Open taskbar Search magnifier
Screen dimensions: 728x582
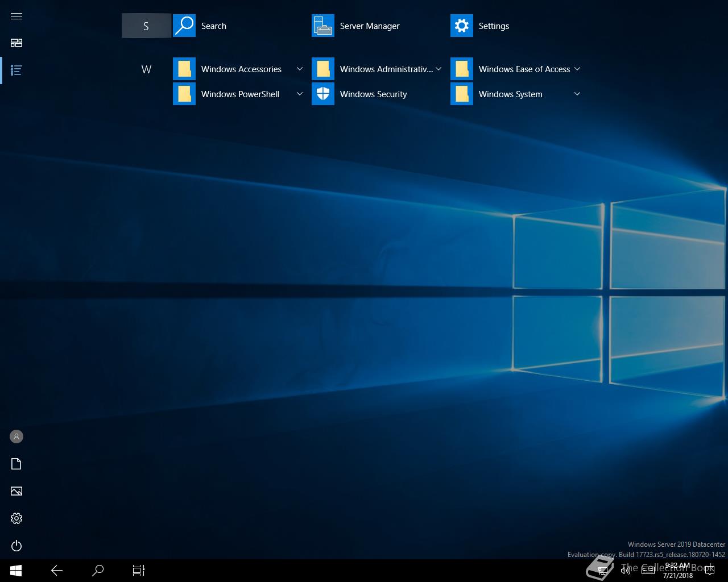pyautogui.click(x=98, y=570)
